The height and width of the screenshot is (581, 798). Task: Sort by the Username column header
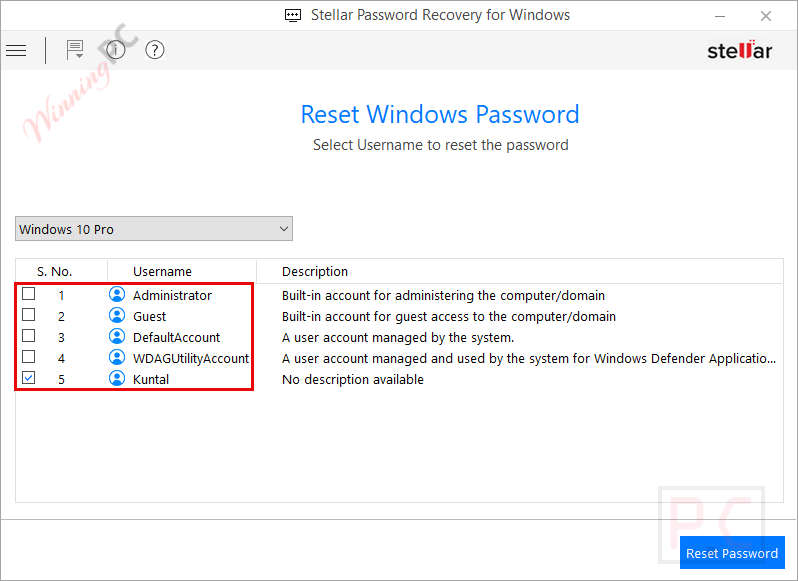point(162,272)
